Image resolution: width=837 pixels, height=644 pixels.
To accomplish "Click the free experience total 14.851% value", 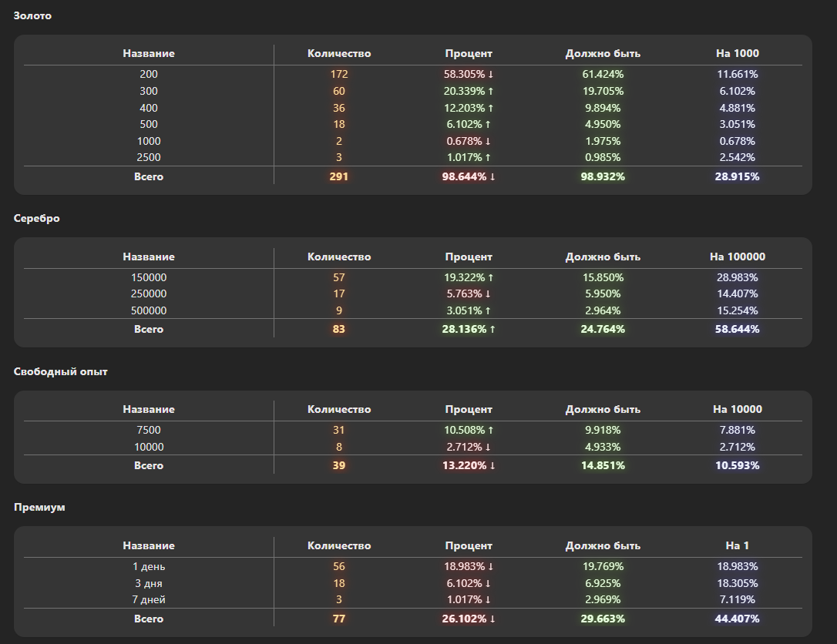I will coord(603,465).
